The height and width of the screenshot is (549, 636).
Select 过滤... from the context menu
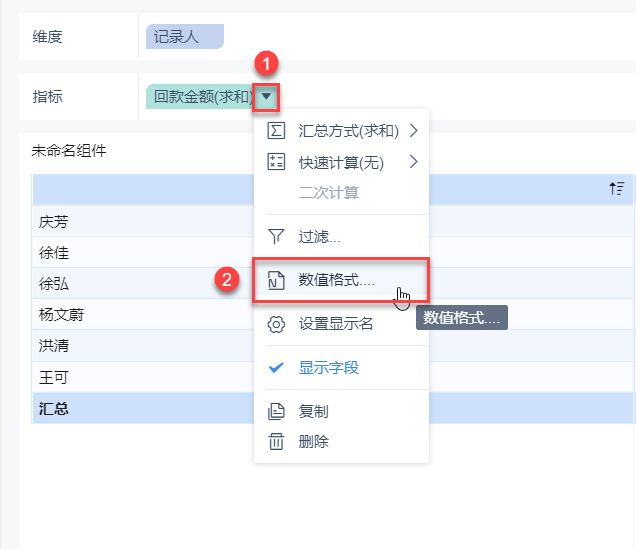coord(319,237)
